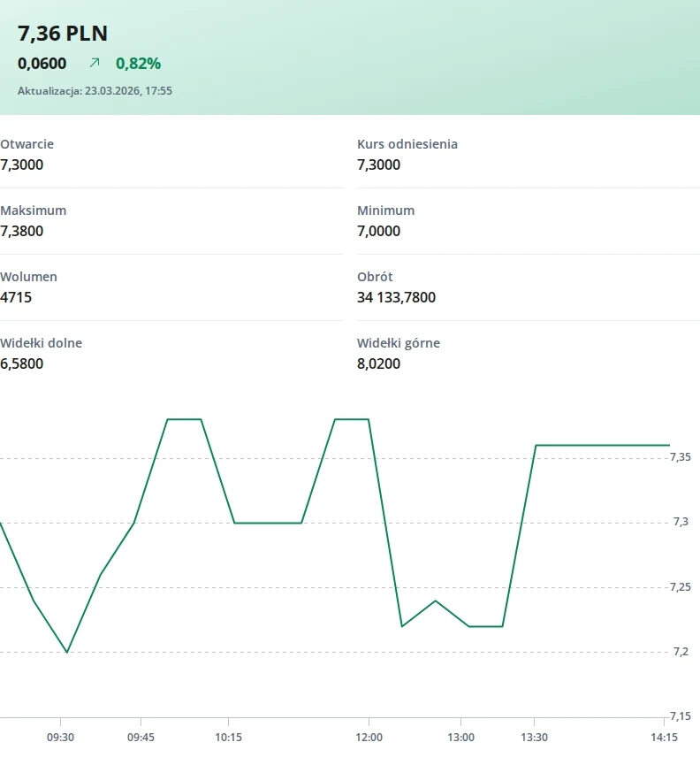Click the 7,35 price axis label
This screenshot has width=700, height=765.
point(680,457)
